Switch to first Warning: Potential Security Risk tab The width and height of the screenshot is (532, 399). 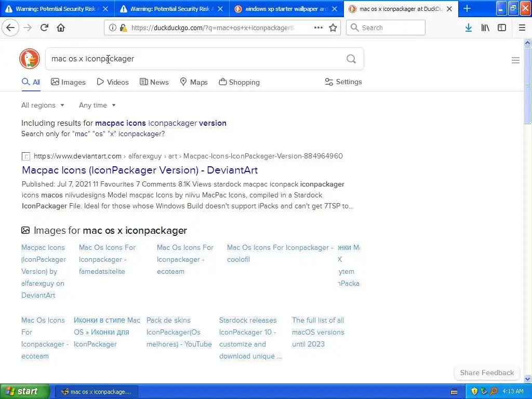(x=57, y=9)
